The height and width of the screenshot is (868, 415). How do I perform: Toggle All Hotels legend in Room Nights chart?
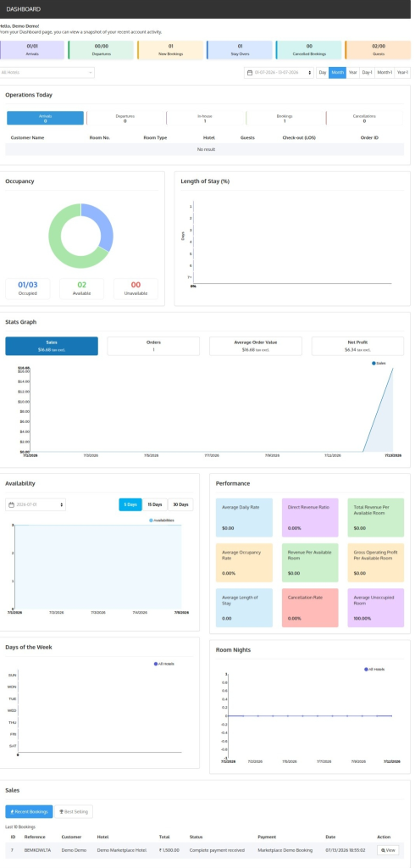(x=374, y=670)
